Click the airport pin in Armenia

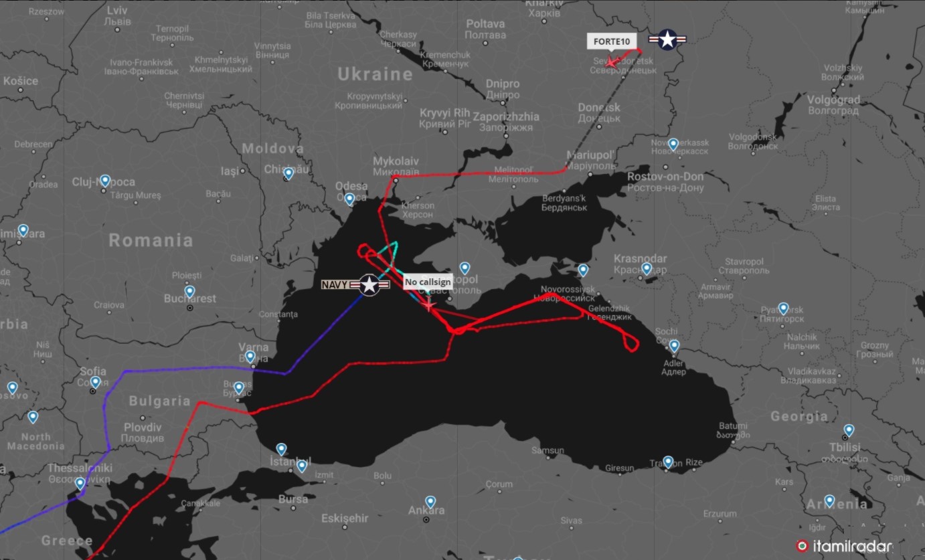(x=829, y=500)
